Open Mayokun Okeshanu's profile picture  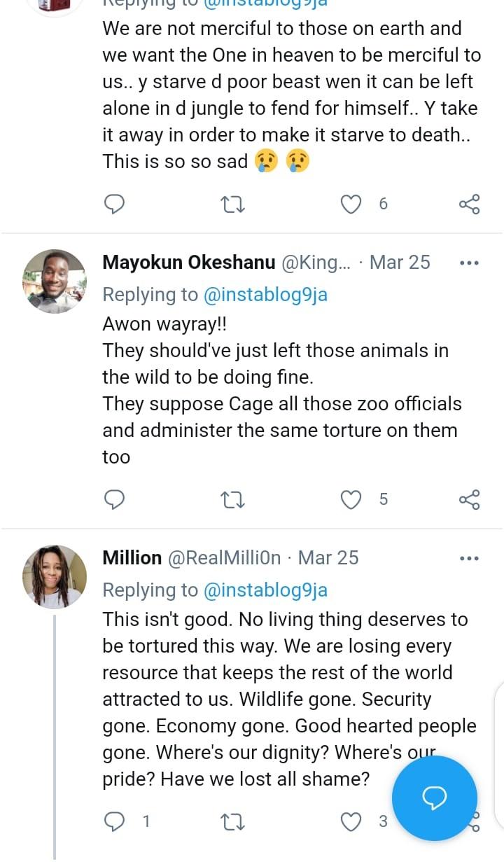tap(55, 281)
